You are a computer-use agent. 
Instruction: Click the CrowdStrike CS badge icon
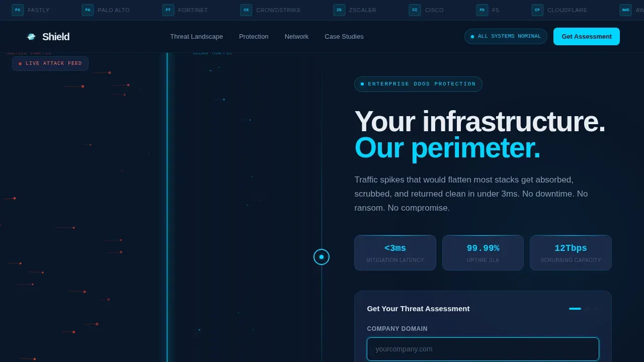[246, 10]
